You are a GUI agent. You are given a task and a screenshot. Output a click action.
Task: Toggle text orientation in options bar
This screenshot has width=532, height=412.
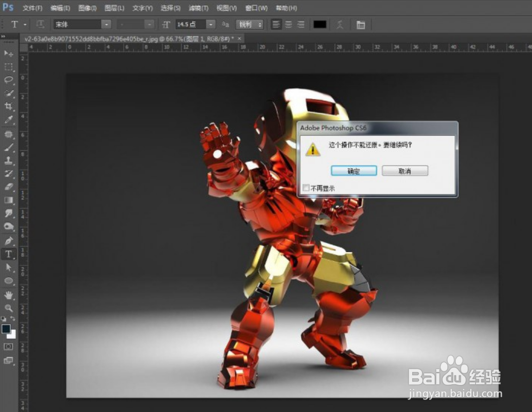click(40, 24)
